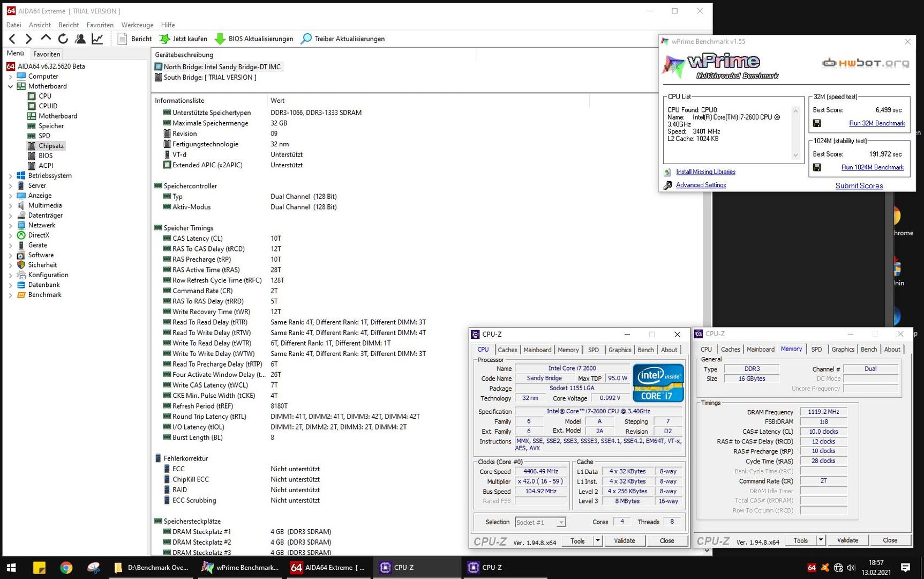Image resolution: width=924 pixels, height=579 pixels.
Task: Open Mainboard tab in left CPU-Z window
Action: (537, 350)
